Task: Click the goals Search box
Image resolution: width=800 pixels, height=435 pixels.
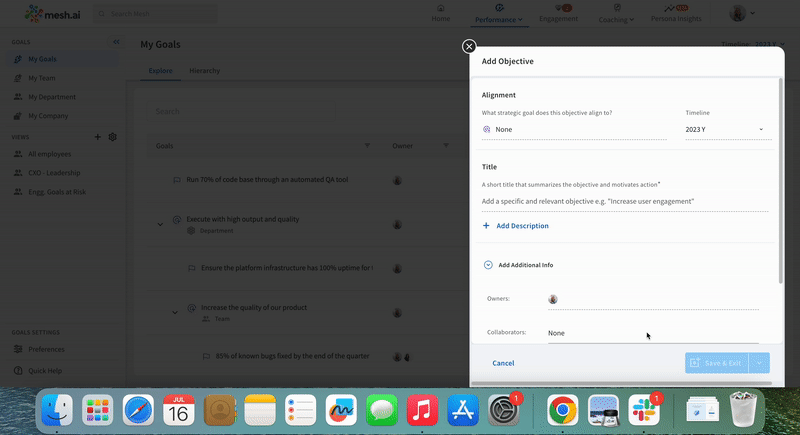Action: 241,111
